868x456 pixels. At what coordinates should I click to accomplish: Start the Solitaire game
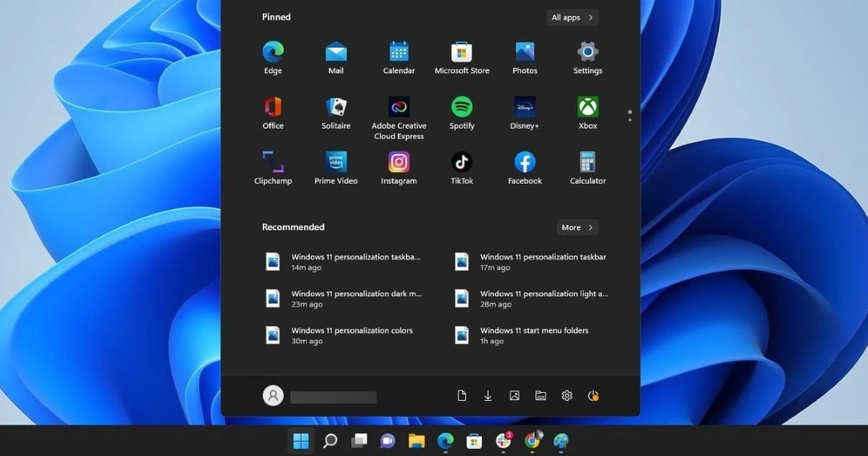point(336,112)
